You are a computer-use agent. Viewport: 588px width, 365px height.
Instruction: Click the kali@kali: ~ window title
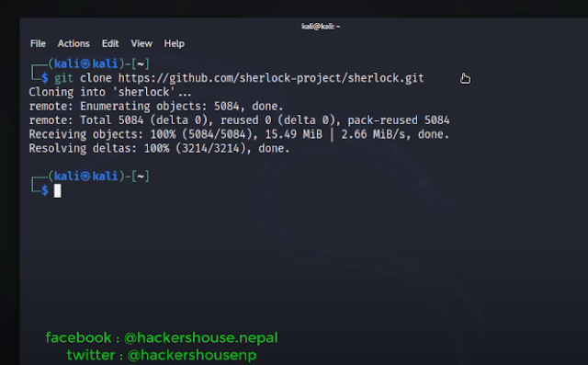point(321,27)
